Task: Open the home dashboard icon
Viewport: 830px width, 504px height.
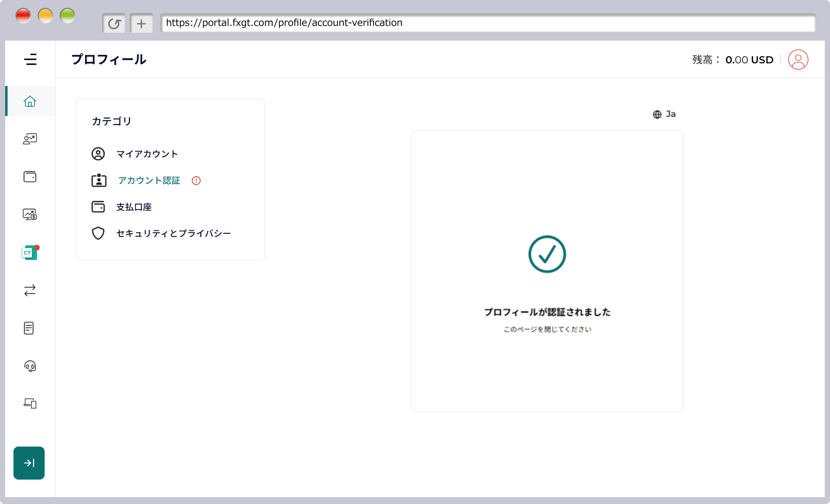Action: [29, 101]
